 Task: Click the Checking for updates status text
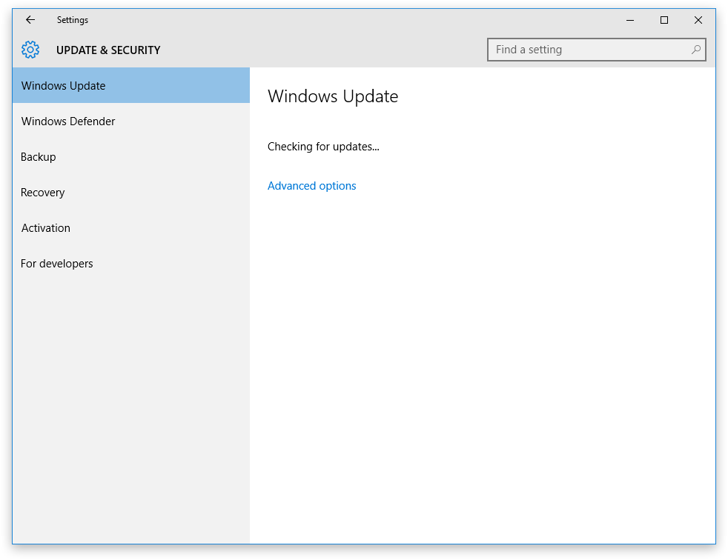click(x=323, y=147)
